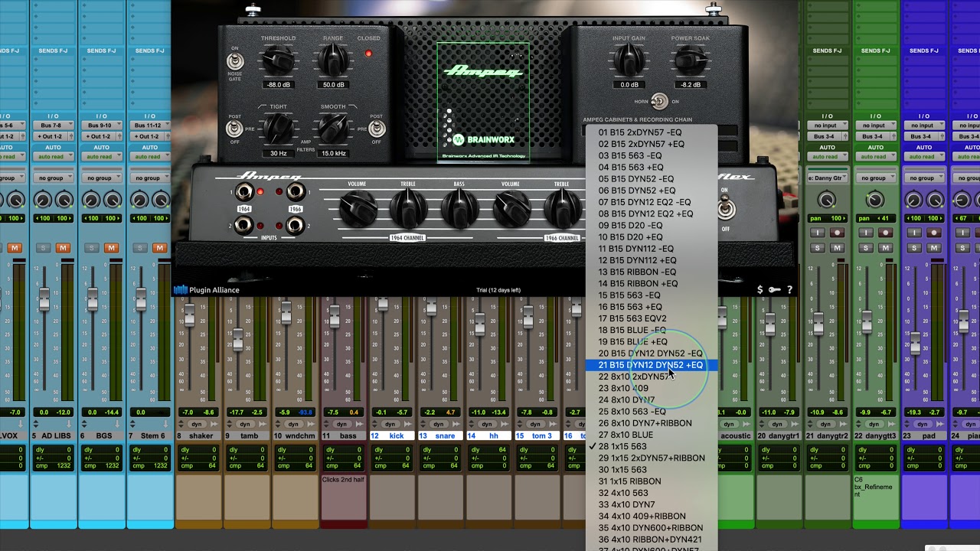Click the tamb track volume fader

coord(238,340)
